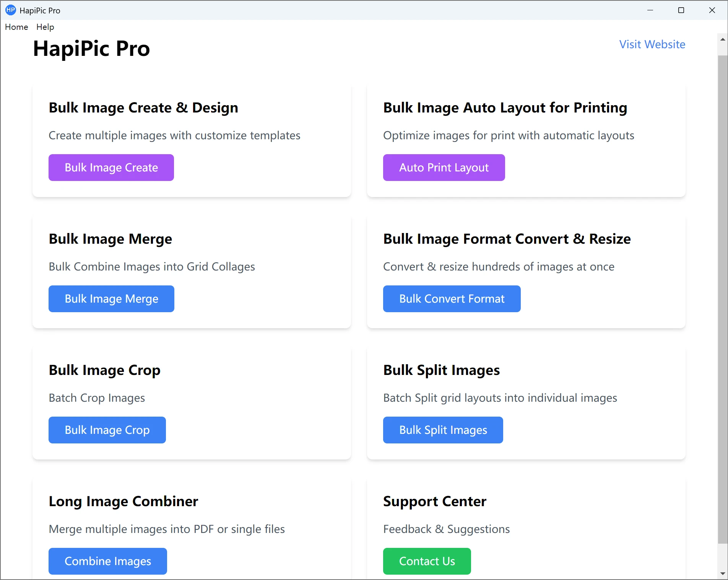The image size is (728, 580).
Task: Click the vertical scrollbar thumb
Action: [x=723, y=299]
